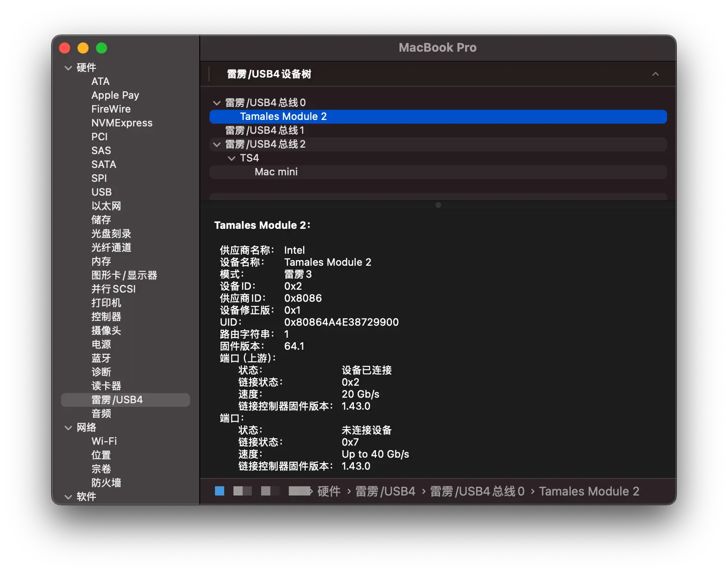
Task: Select SPI in the sidebar
Action: pos(99,179)
